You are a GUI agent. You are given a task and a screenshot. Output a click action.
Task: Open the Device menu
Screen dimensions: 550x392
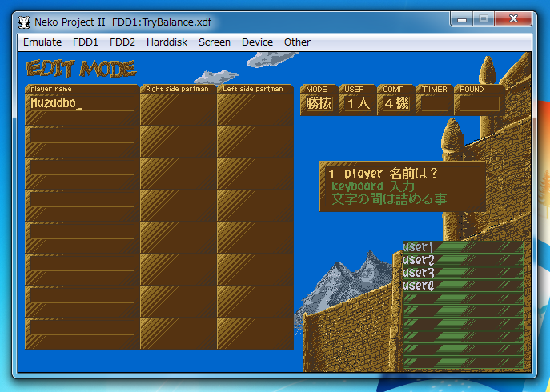257,42
